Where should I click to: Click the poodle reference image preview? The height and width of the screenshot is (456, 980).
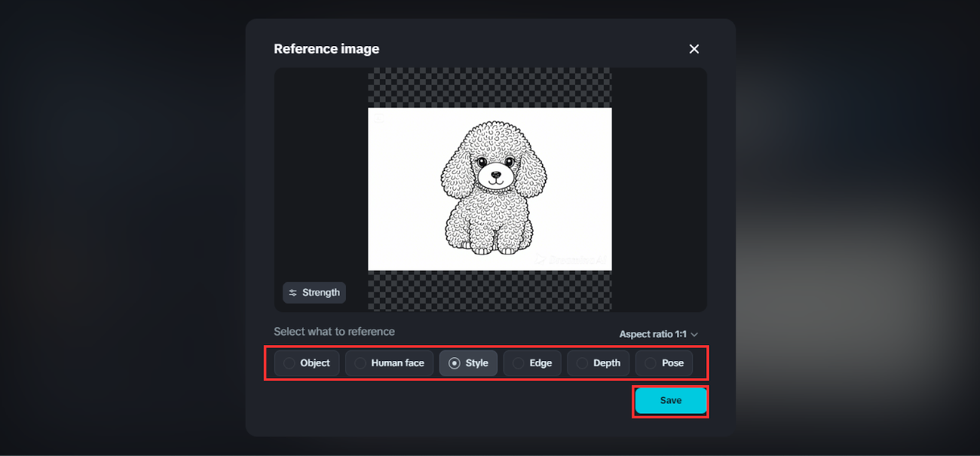pyautogui.click(x=490, y=189)
